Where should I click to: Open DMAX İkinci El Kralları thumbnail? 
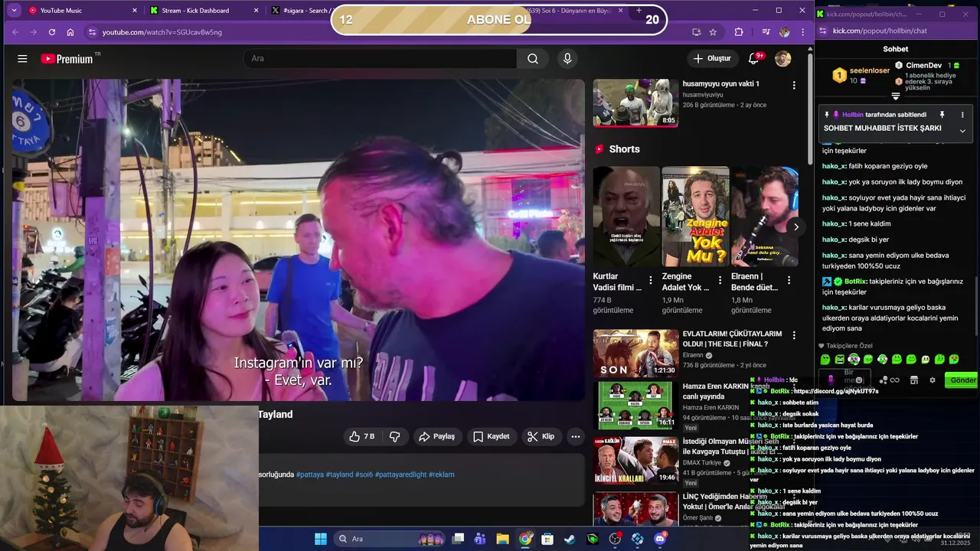[x=635, y=460]
